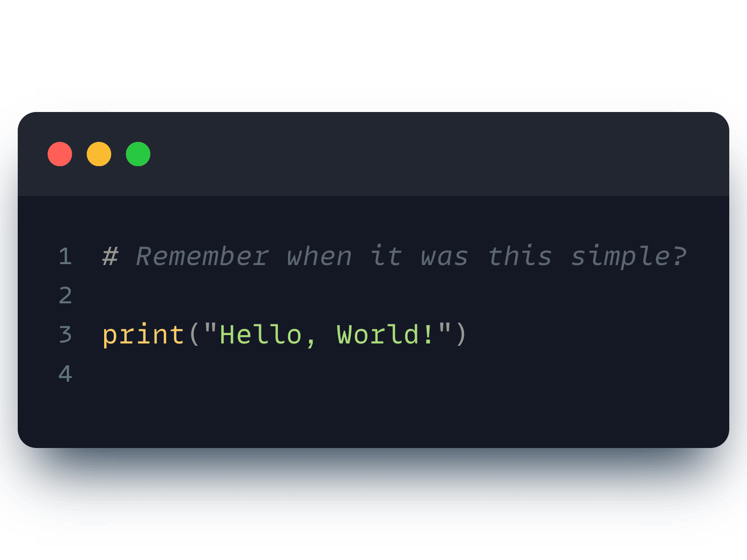Image resolution: width=747 pixels, height=560 pixels.
Task: Click the word "it" in comment
Action: coord(386,257)
